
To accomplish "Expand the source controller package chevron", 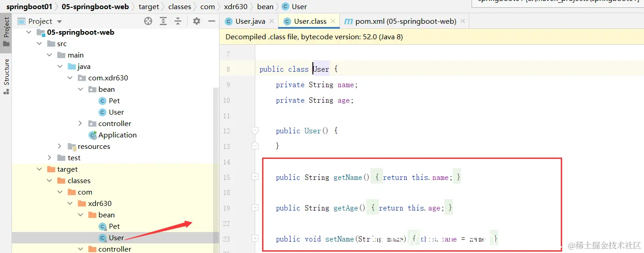I will [80, 124].
